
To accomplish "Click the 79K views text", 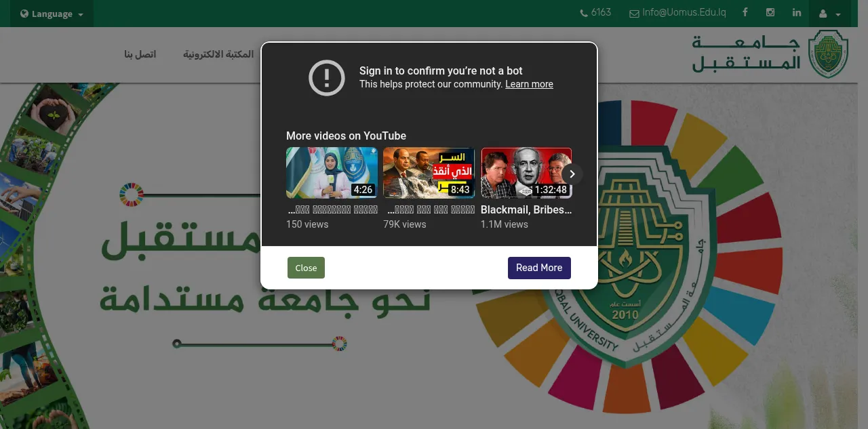I will click(x=405, y=224).
